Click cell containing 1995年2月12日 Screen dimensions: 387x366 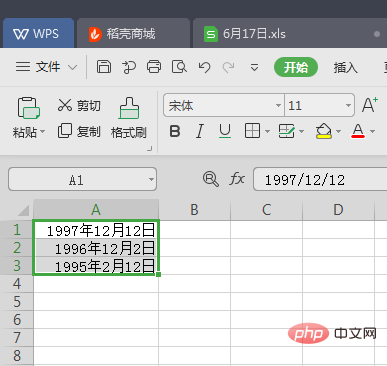pyautogui.click(x=96, y=266)
